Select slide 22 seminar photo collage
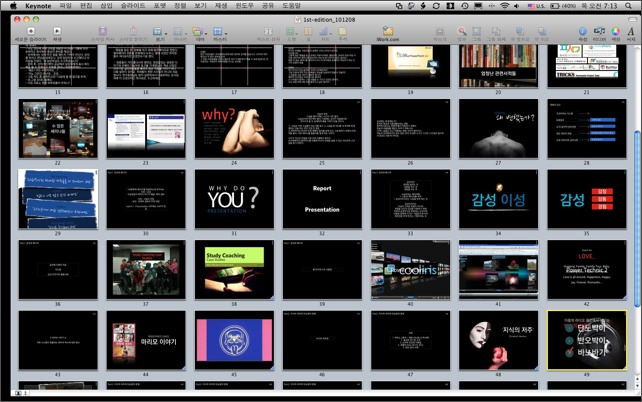 pos(58,129)
